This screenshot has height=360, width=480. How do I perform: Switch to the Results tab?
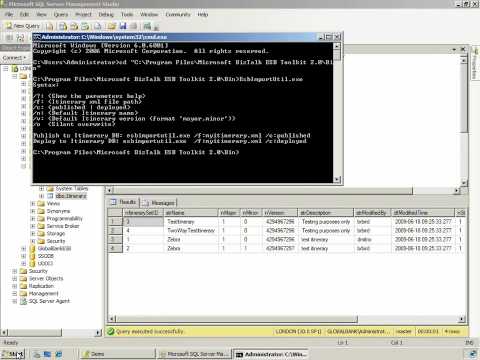click(x=123, y=202)
